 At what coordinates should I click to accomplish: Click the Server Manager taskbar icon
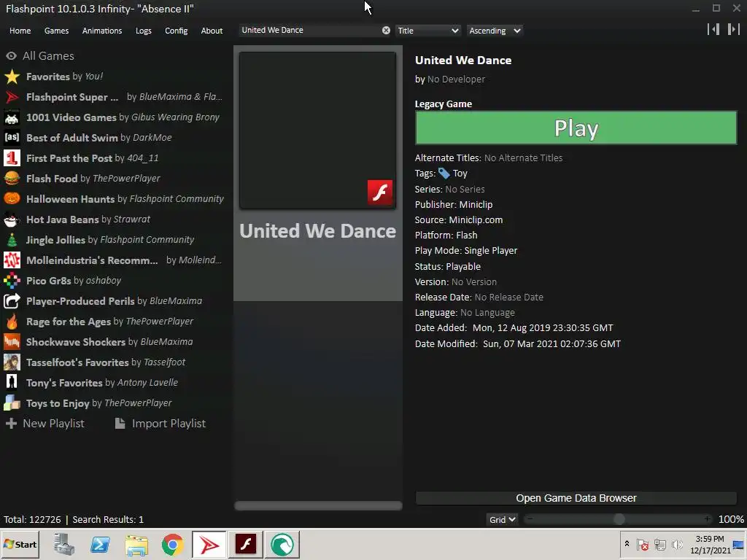(x=64, y=544)
